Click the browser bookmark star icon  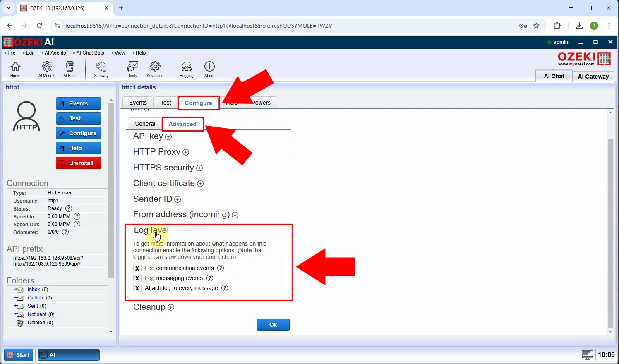(x=537, y=26)
